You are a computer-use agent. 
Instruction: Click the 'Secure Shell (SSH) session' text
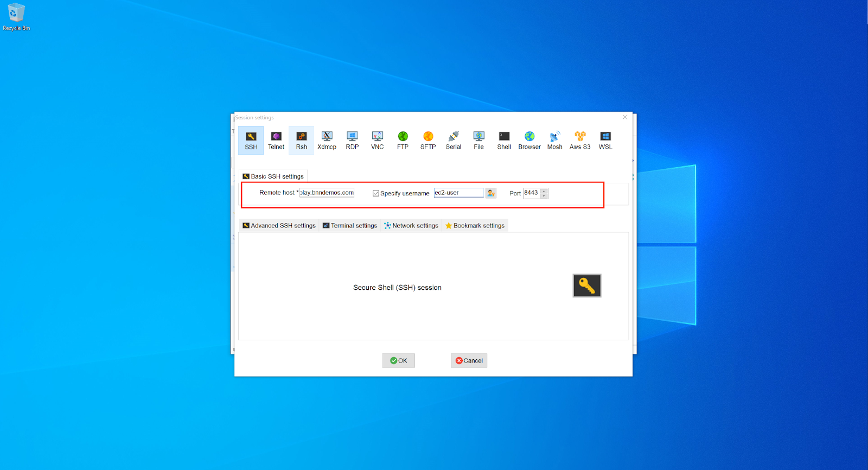(397, 288)
